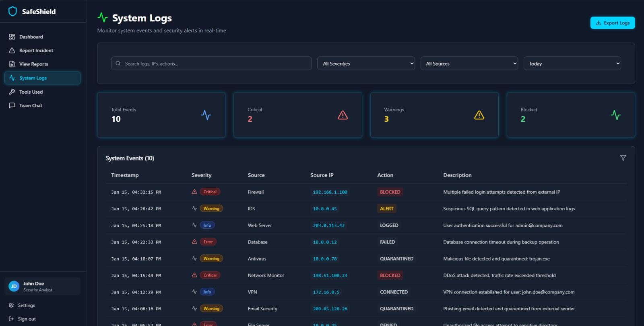Click the View Reports document icon
This screenshot has width=644, height=326.
[12, 64]
